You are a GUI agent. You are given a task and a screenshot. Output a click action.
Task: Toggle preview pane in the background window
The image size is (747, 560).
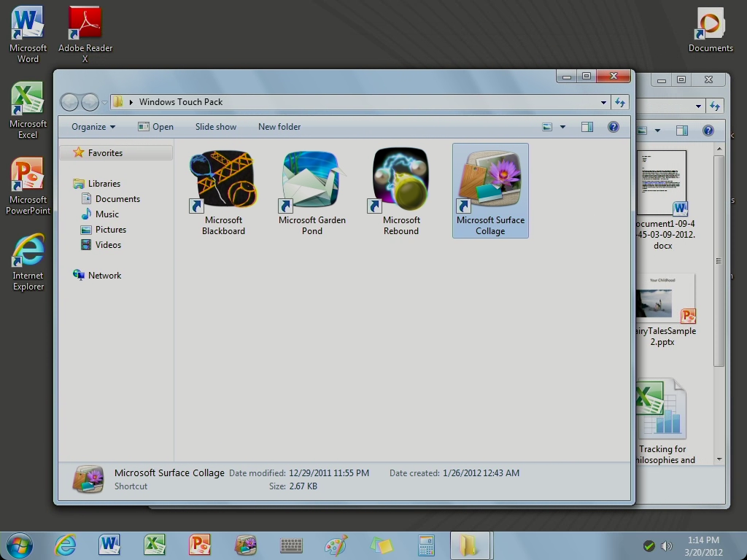pos(682,131)
